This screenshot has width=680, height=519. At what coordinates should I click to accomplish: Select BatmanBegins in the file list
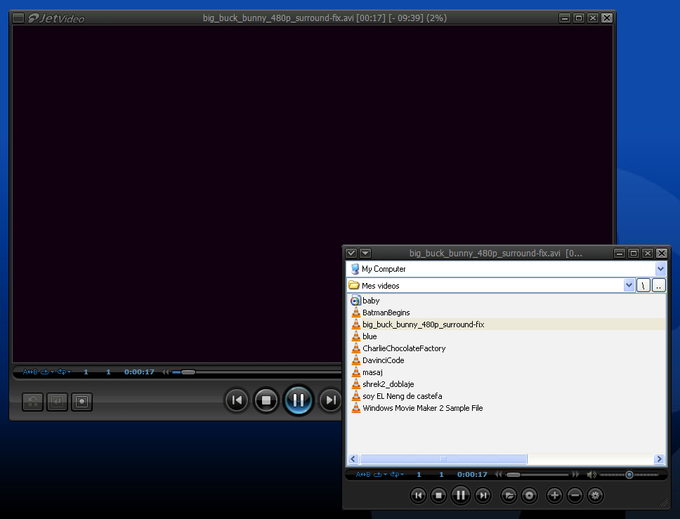385,313
